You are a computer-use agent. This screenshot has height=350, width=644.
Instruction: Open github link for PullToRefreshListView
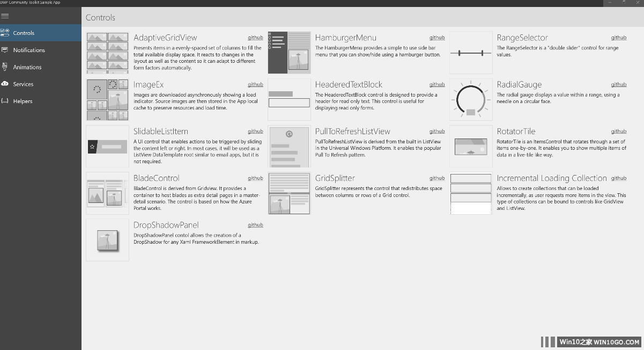click(437, 131)
